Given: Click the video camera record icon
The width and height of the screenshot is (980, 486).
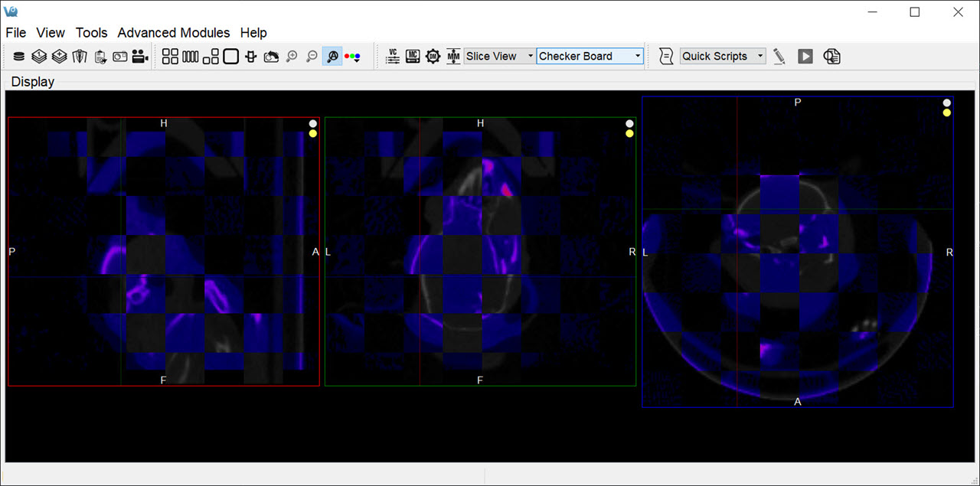Looking at the screenshot, I should click(140, 57).
